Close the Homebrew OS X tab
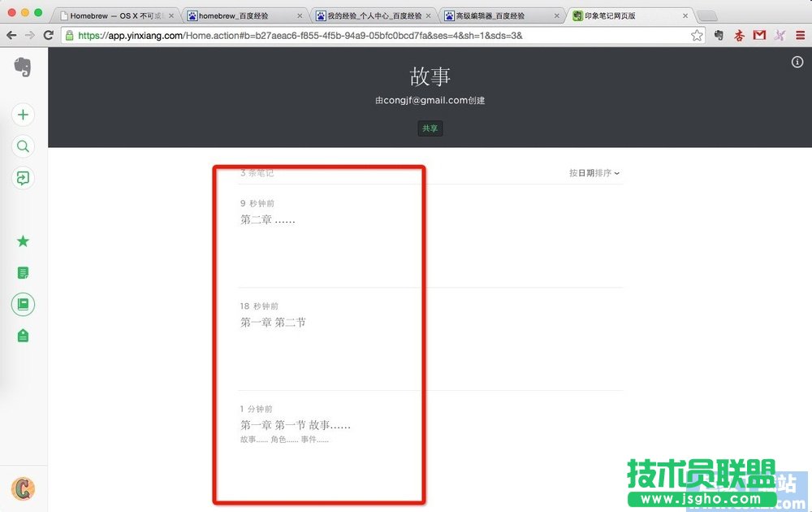The width and height of the screenshot is (812, 512). point(171,16)
